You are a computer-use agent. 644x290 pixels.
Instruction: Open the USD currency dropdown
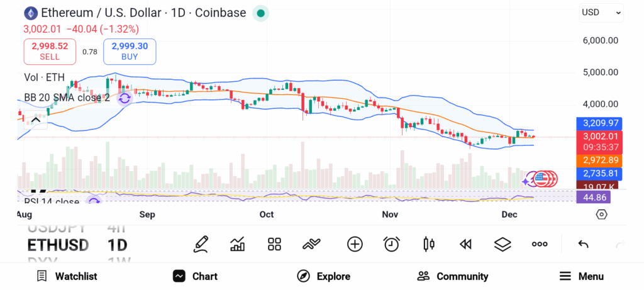point(601,13)
